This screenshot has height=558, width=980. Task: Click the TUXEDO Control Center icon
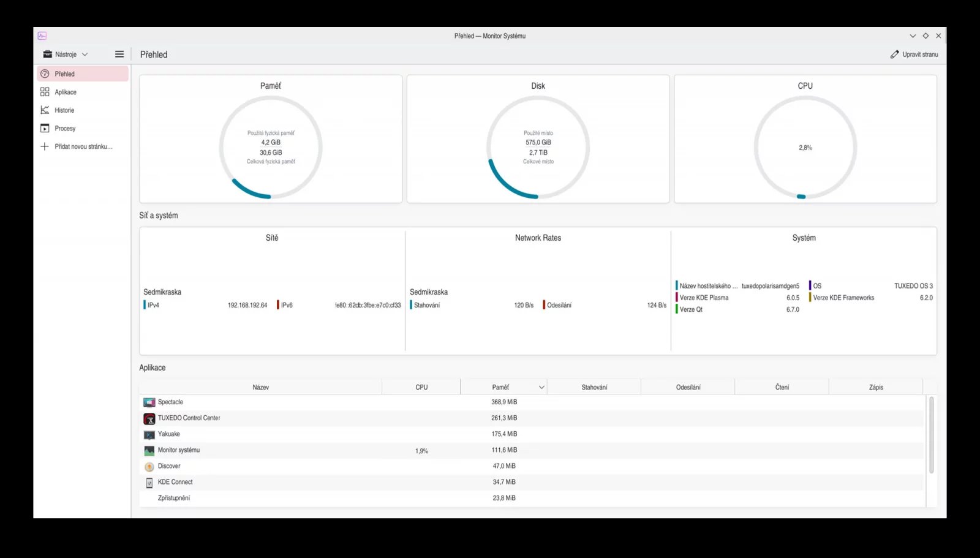[x=149, y=418]
